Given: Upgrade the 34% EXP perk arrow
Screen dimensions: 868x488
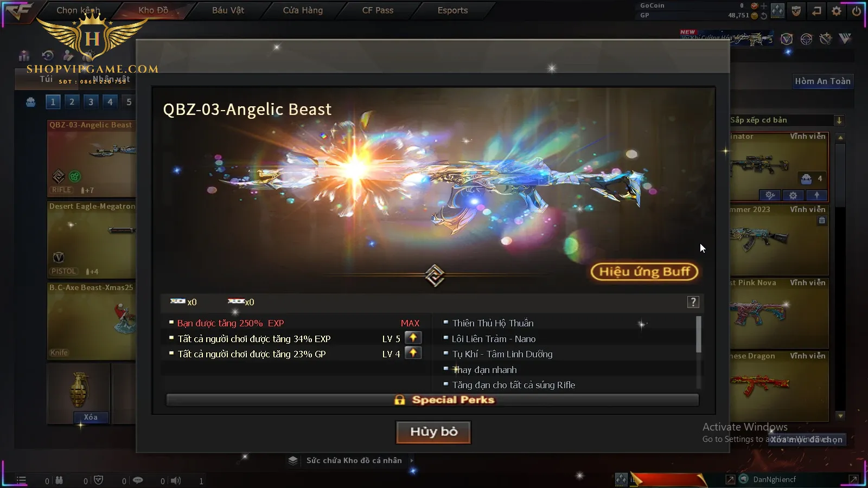Looking at the screenshot, I should click(x=413, y=338).
